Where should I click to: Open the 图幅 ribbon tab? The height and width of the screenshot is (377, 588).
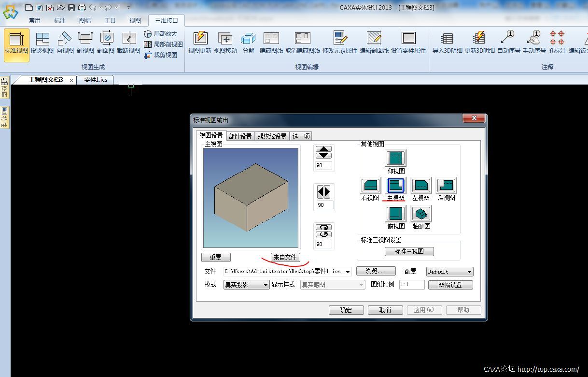click(x=85, y=20)
